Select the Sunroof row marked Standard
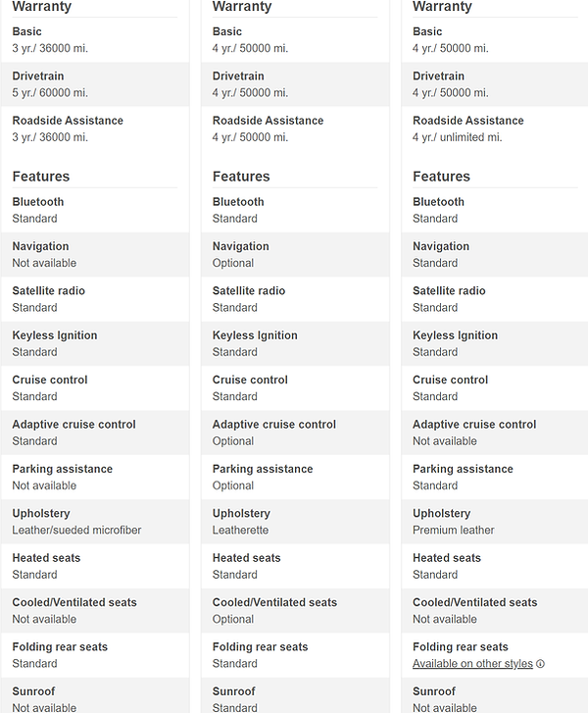The width and height of the screenshot is (588, 713). 295,695
